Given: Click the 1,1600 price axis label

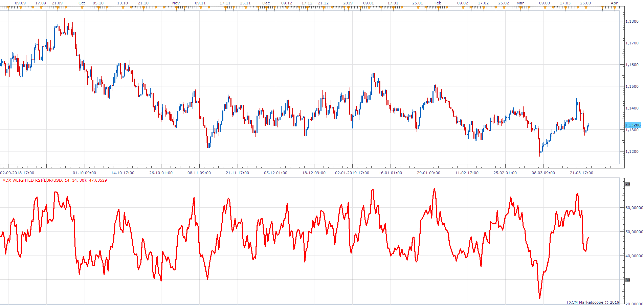Looking at the screenshot, I should point(632,65).
